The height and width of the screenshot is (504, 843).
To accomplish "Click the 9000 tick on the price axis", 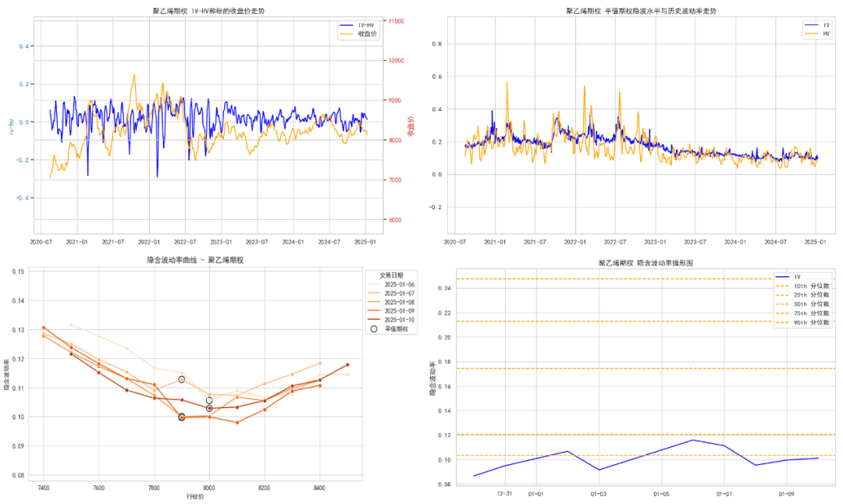I will 395,101.
